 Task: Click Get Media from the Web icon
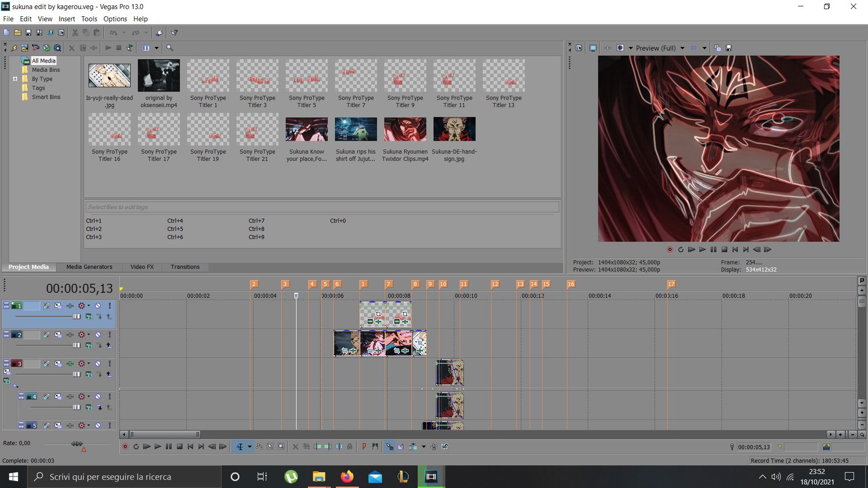point(57,48)
